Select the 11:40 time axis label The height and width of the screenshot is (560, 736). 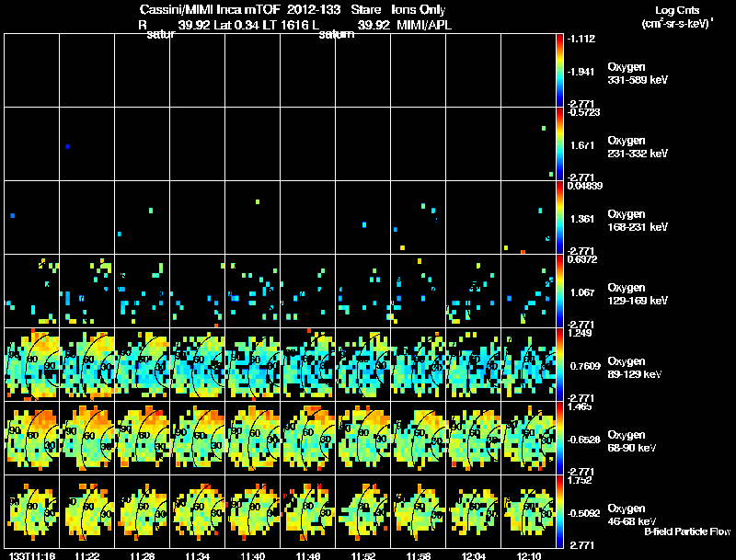(x=252, y=555)
